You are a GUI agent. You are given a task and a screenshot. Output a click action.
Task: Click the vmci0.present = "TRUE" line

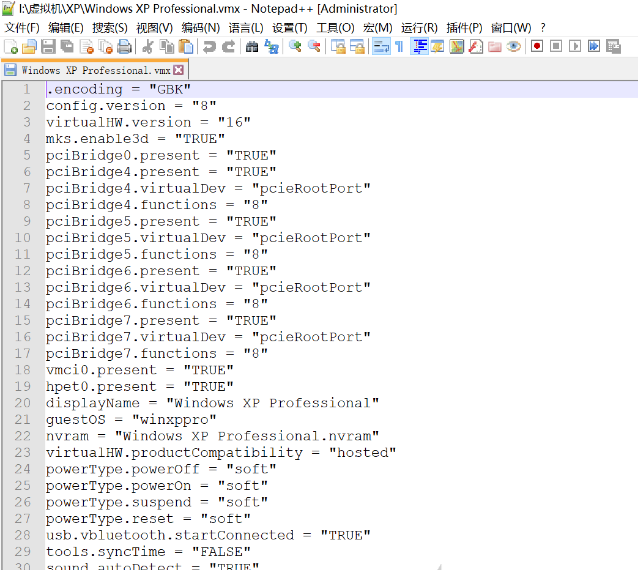pyautogui.click(x=140, y=370)
